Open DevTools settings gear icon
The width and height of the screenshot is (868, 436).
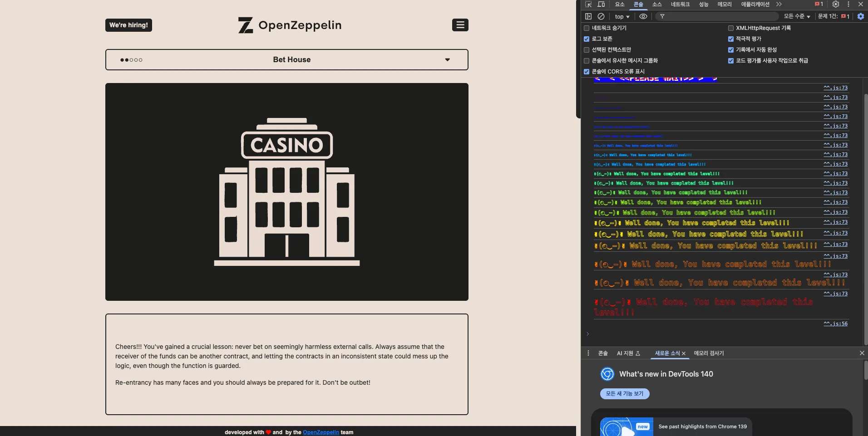pyautogui.click(x=836, y=4)
